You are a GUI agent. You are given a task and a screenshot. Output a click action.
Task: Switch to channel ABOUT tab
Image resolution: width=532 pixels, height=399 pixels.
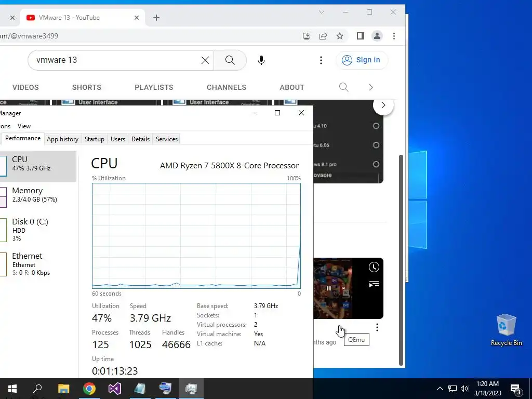click(x=292, y=87)
